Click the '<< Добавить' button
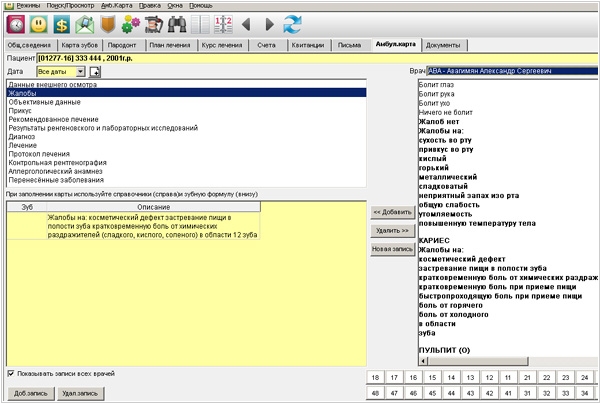The height and width of the screenshot is (403, 600). 393,212
